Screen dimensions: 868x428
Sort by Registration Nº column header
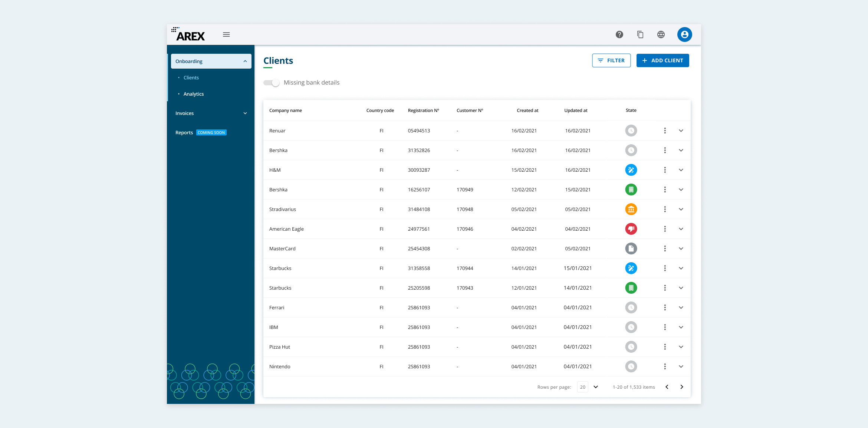click(423, 111)
